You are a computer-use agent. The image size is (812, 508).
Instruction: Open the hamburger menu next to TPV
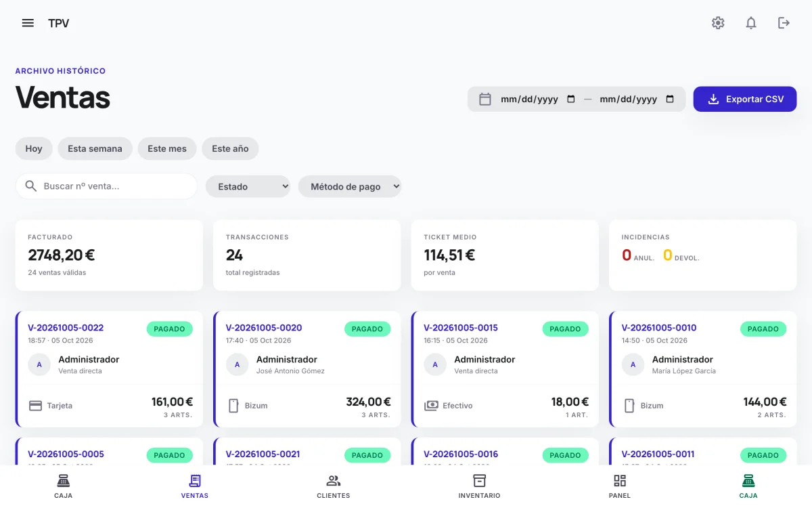[x=28, y=23]
